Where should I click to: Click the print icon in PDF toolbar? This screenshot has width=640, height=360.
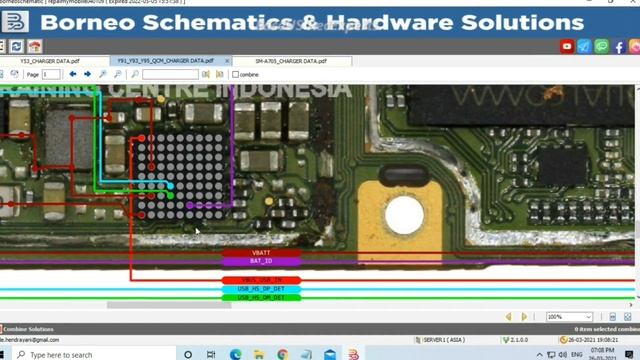(14, 74)
